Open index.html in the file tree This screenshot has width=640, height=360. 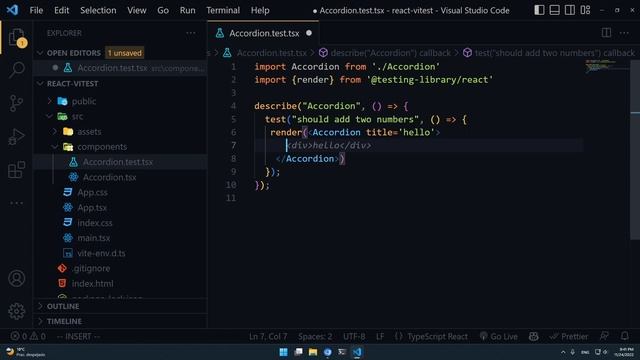point(93,283)
